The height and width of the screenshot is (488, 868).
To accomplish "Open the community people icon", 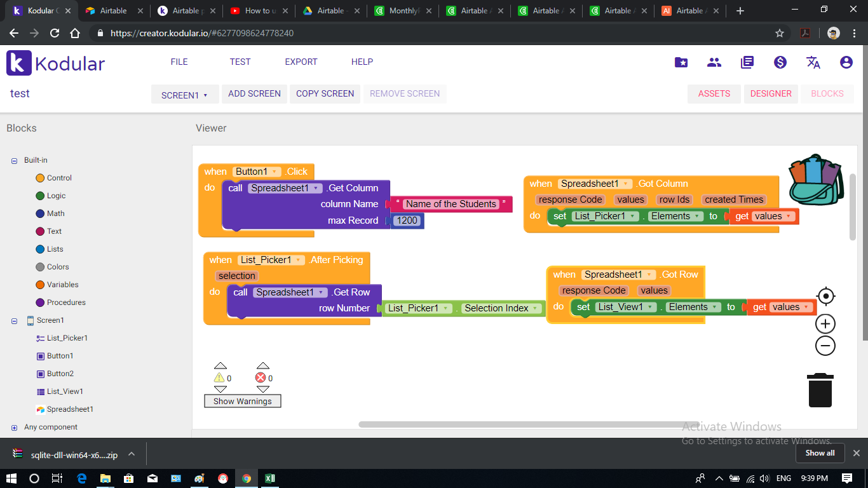I will pos(714,62).
